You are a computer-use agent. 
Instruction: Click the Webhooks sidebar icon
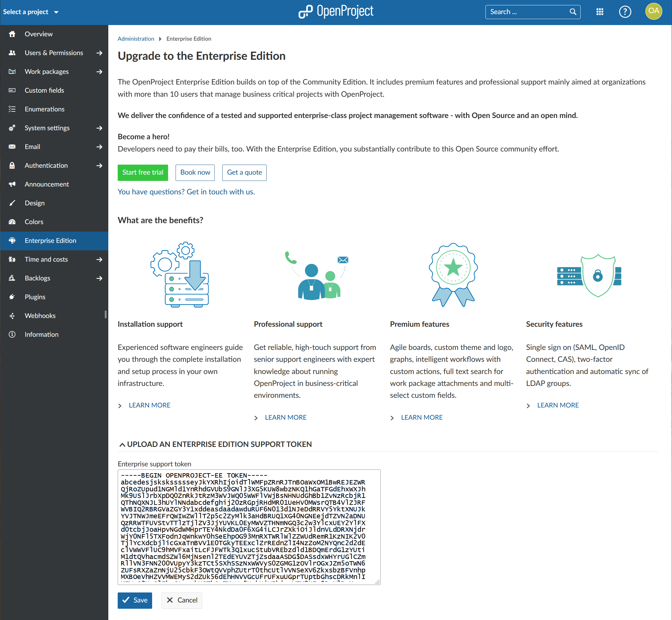pyautogui.click(x=12, y=315)
